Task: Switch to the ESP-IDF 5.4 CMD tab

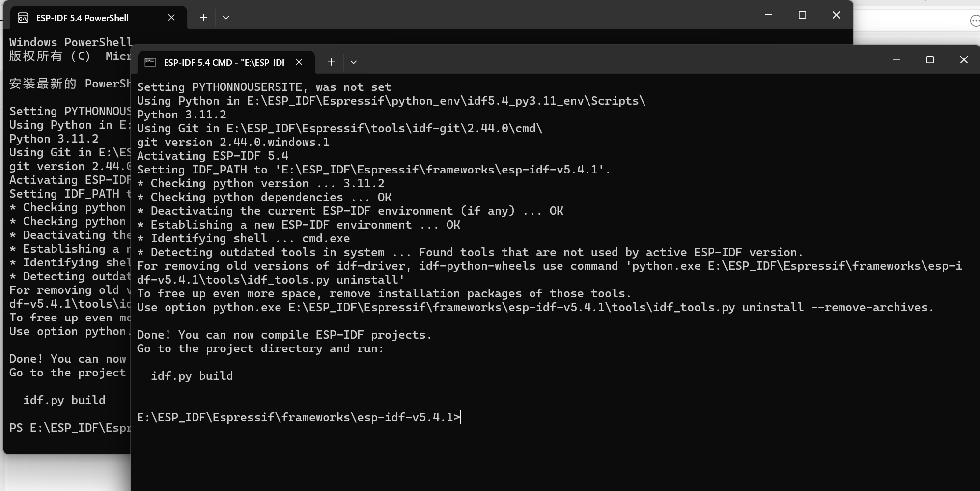Action: 221,62
